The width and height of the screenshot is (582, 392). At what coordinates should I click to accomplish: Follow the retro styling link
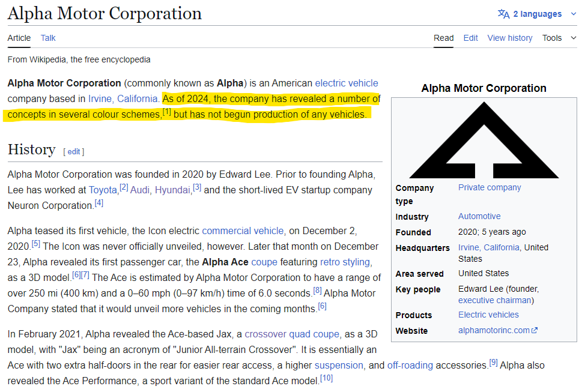tap(345, 262)
